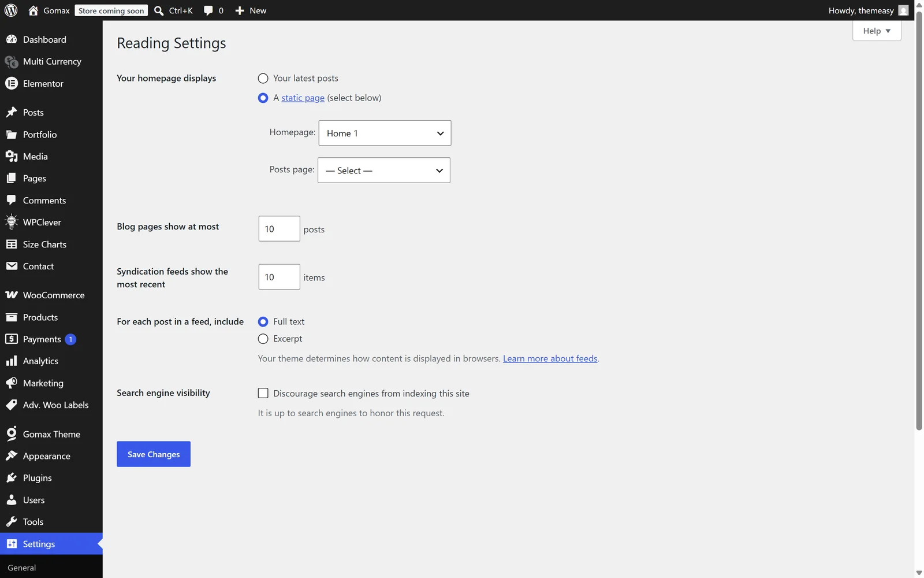Click the Syndication feeds items number field
The image size is (924, 578).
280,277
